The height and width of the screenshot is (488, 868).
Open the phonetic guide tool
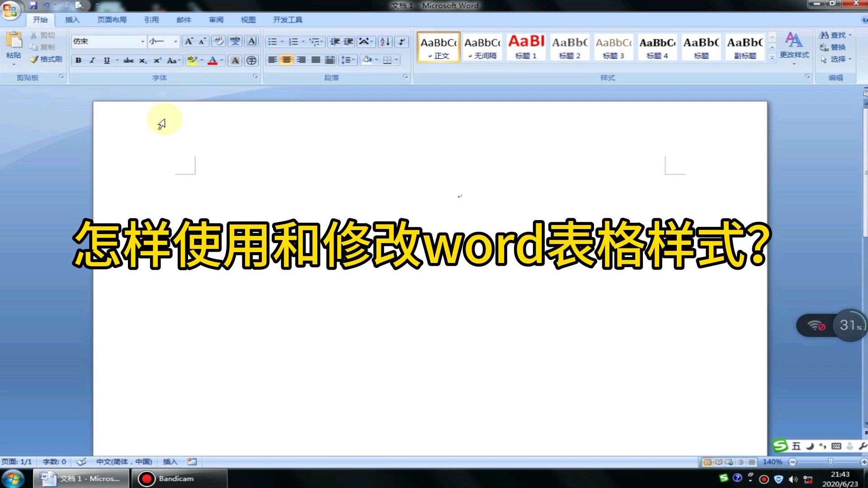tap(235, 42)
